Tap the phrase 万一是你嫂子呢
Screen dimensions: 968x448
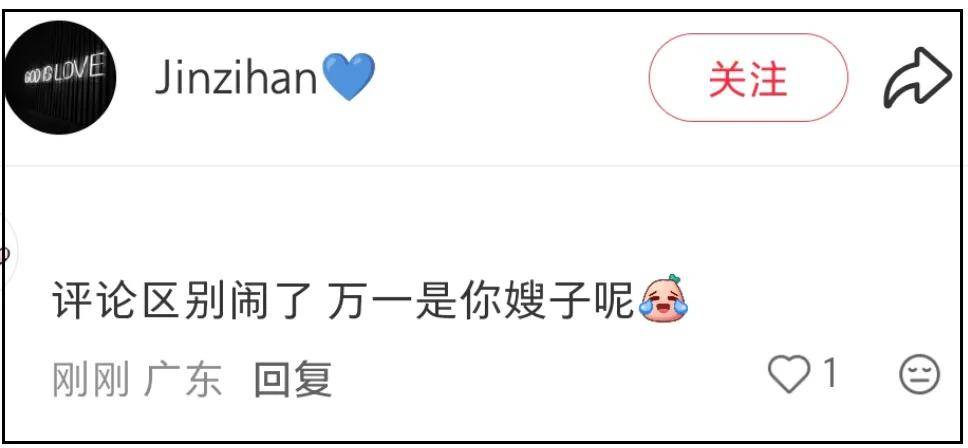[x=480, y=299]
